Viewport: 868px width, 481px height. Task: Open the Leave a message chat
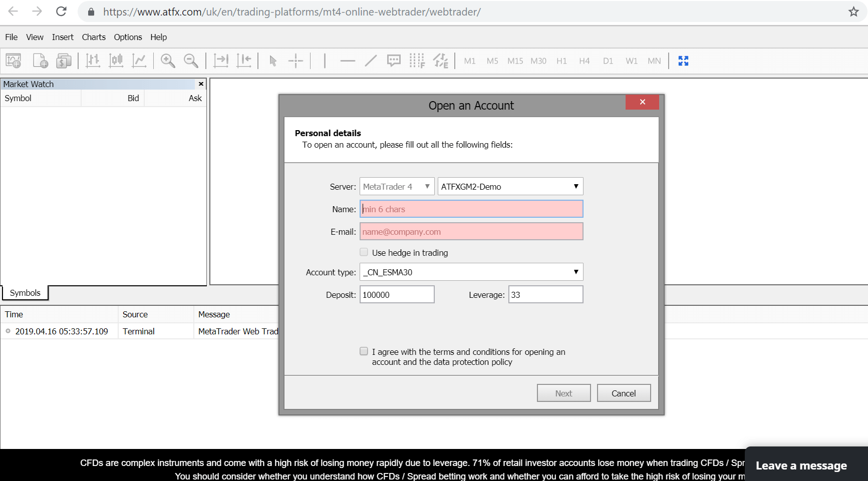(x=806, y=465)
